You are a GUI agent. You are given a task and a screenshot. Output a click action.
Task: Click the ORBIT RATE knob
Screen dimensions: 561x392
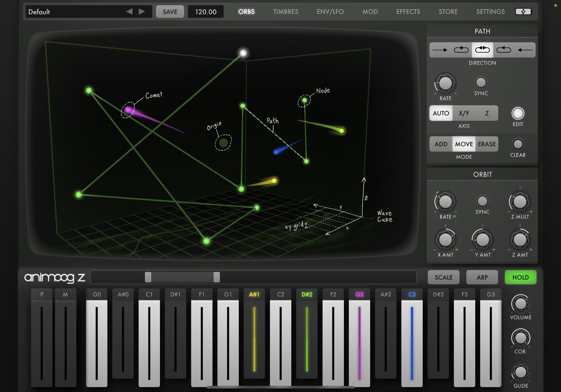[x=445, y=202]
